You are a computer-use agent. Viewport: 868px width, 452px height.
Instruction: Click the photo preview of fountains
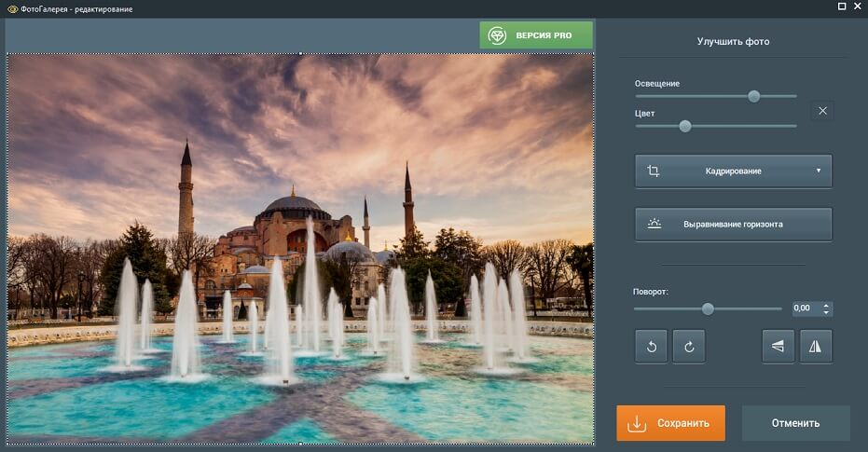pos(300,249)
